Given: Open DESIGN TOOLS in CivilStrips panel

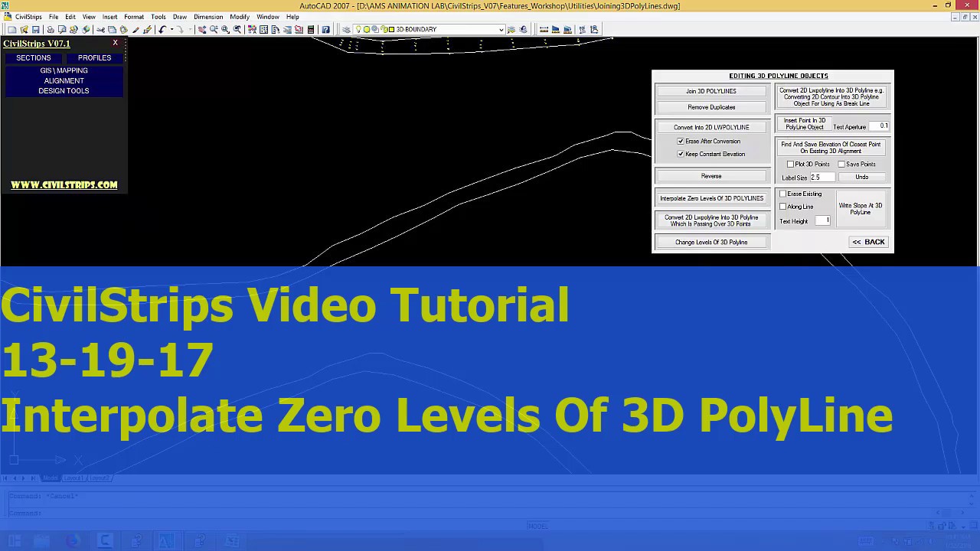Looking at the screenshot, I should click(64, 91).
